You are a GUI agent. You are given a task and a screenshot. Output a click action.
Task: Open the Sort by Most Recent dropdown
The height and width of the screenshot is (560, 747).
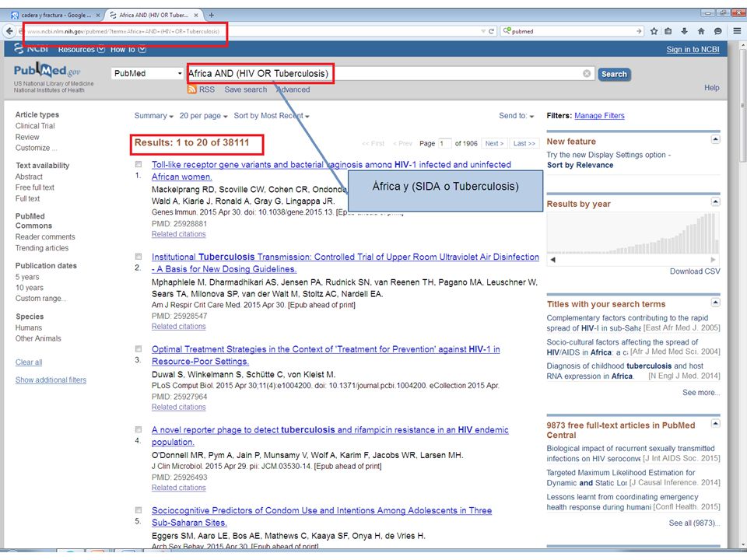(x=272, y=116)
